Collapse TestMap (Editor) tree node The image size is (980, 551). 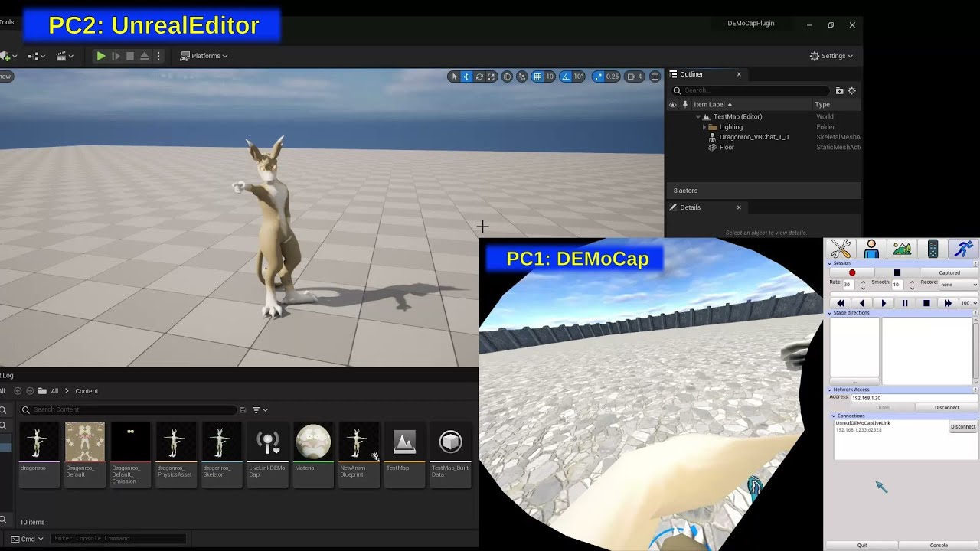click(x=698, y=116)
